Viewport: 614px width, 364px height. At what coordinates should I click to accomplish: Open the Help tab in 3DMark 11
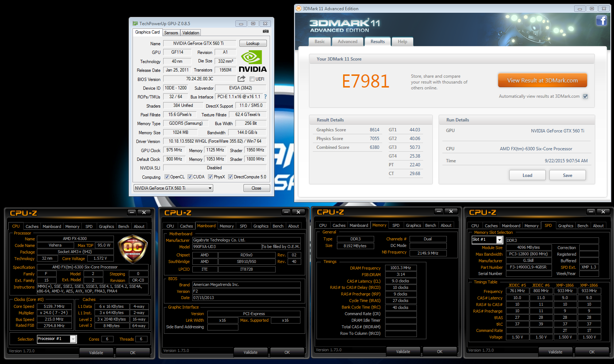coord(402,42)
